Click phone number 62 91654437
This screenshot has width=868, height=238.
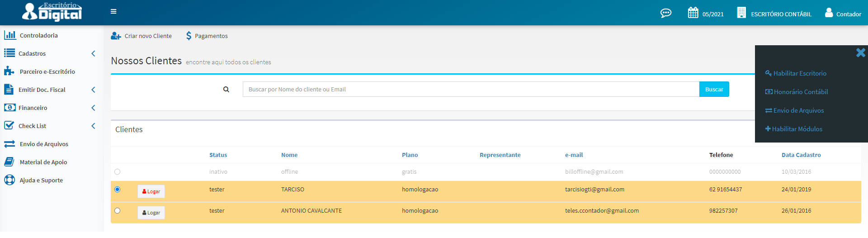pos(726,190)
